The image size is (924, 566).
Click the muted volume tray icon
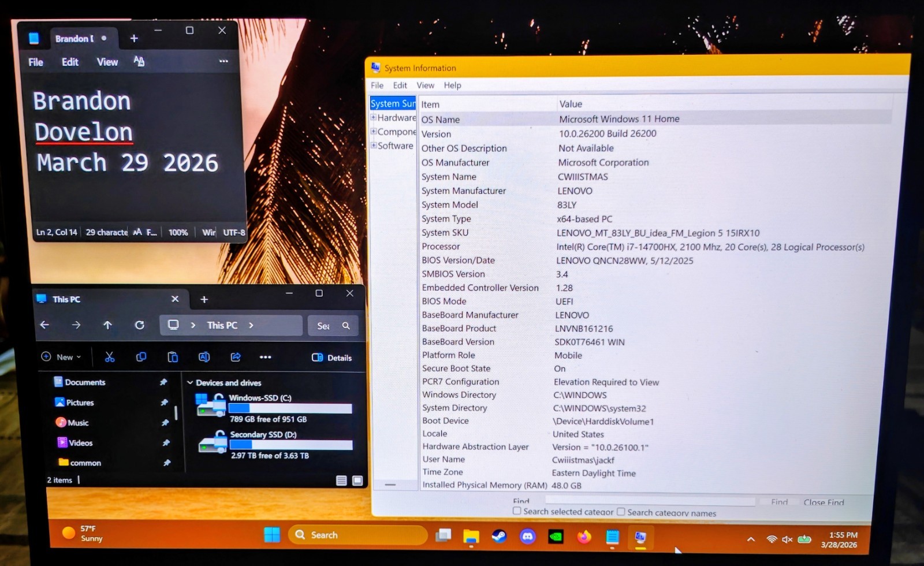[x=787, y=539]
